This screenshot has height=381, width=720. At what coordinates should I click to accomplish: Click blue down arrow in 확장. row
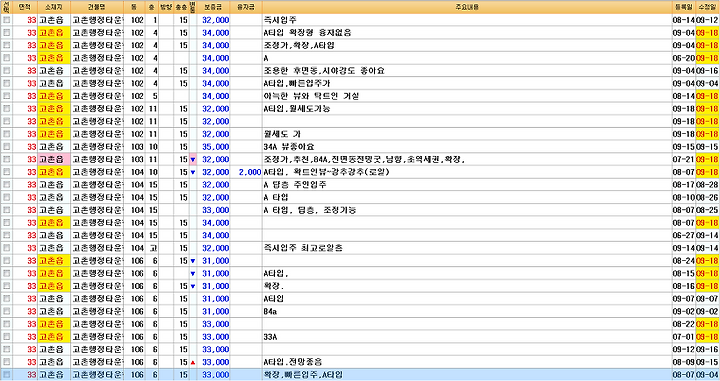[x=193, y=286]
